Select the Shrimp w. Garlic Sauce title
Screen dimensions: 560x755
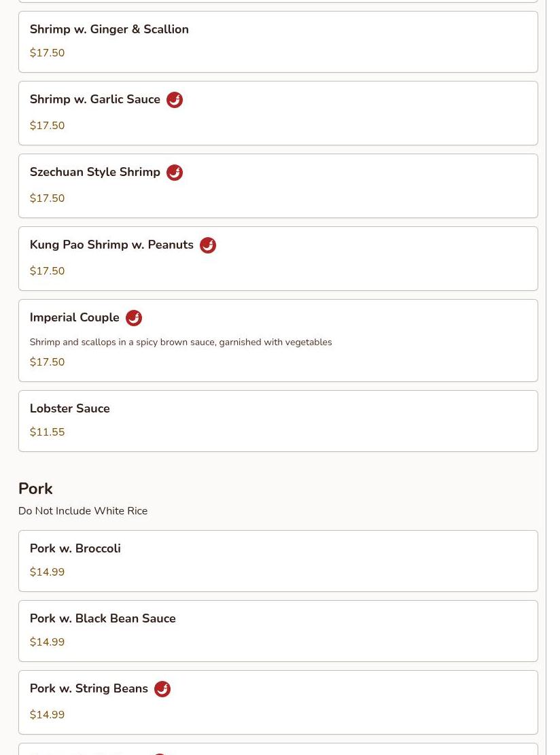(x=94, y=99)
